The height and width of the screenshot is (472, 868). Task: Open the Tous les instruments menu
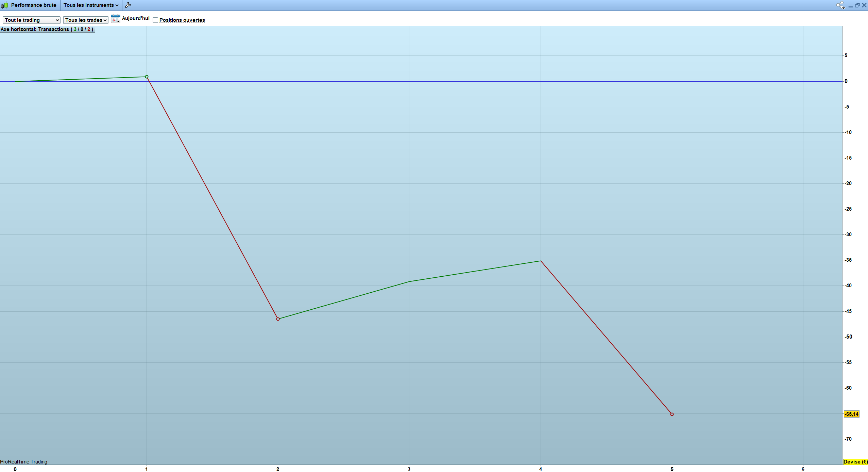(x=91, y=5)
